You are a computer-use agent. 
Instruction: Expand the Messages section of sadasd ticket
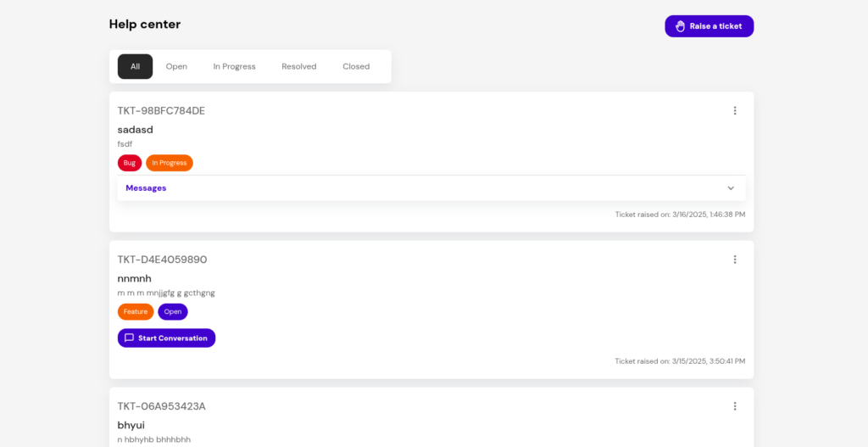(x=431, y=188)
